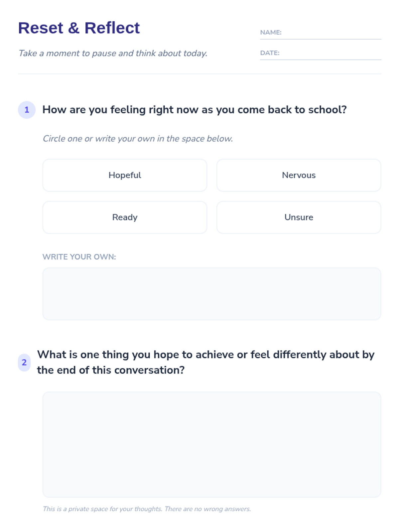
Task: Click the DATE label text
Action: coord(270,53)
